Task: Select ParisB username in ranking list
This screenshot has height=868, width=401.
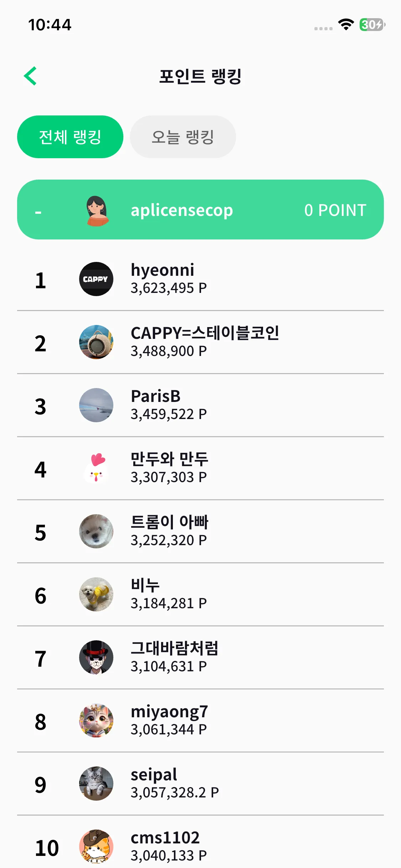Action: (x=156, y=396)
